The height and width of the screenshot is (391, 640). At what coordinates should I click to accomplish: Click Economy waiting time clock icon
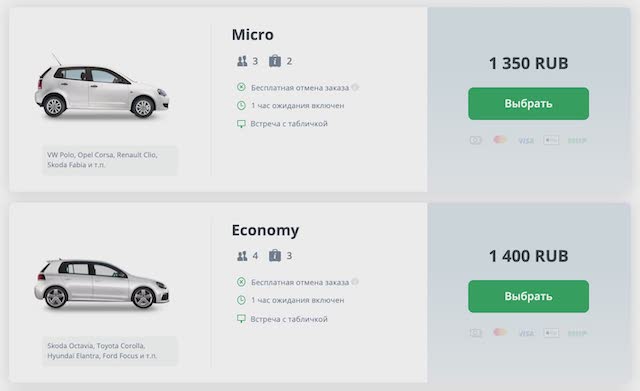pos(241,300)
